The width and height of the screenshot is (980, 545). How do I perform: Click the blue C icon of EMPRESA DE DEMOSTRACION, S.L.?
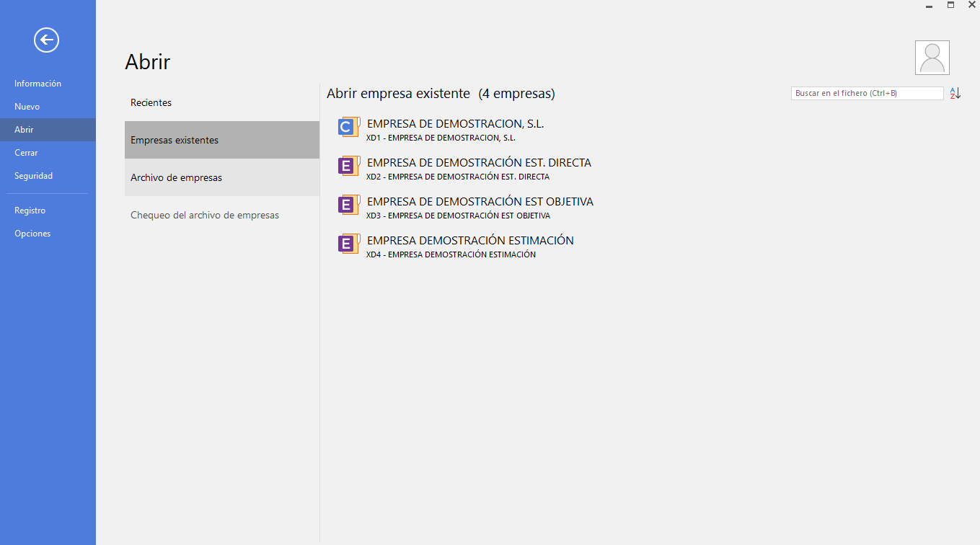(x=349, y=127)
